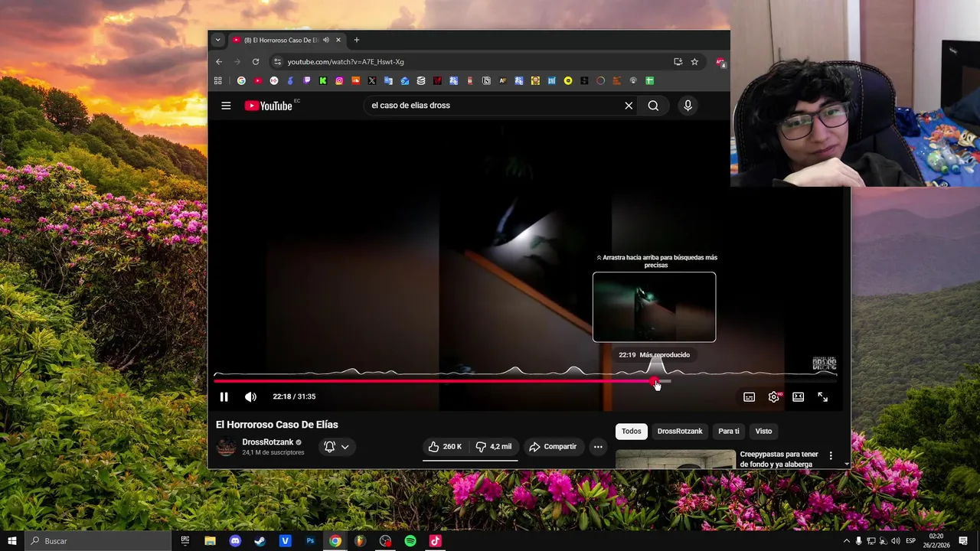Select the Todos filter chip

631,431
